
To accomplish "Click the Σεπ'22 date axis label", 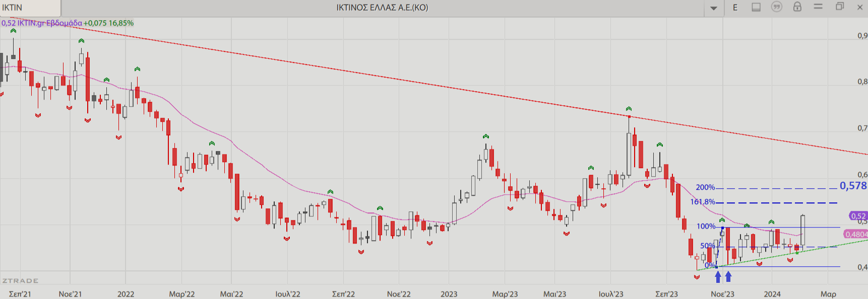I will point(344,294).
